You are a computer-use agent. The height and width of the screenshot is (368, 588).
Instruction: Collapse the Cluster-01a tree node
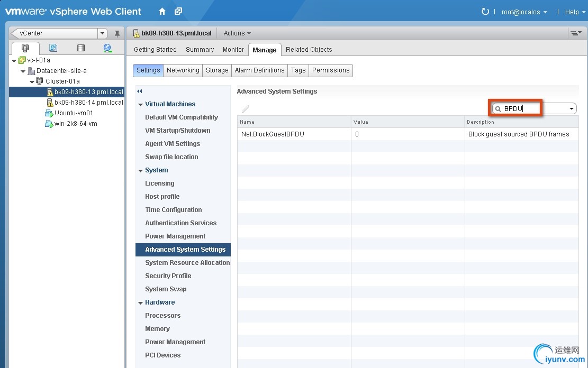[32, 82]
